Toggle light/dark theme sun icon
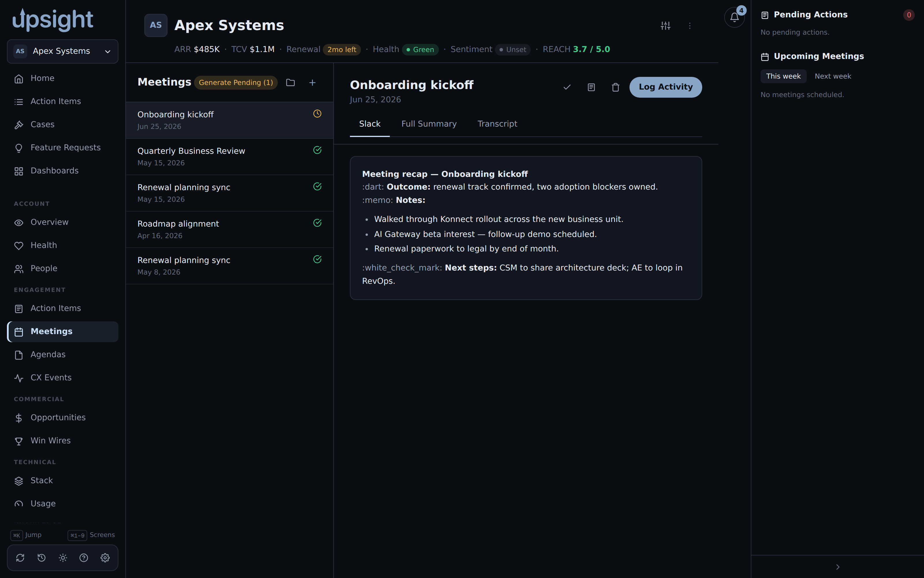924x578 pixels. 63,558
